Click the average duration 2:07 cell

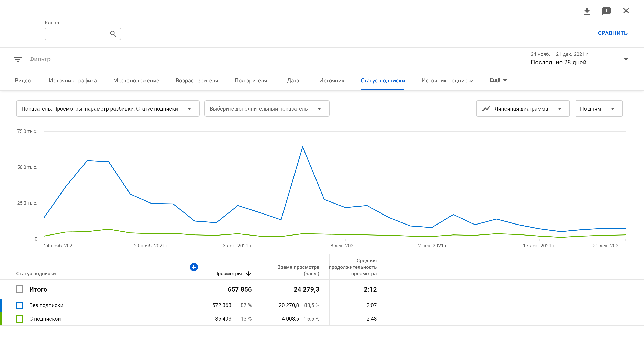tap(371, 305)
